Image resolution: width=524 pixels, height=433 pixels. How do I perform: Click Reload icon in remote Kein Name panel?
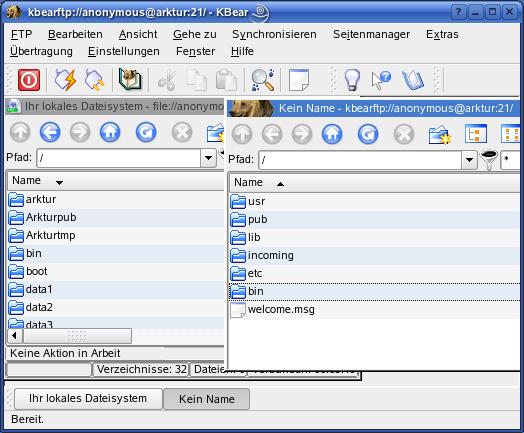[368, 134]
